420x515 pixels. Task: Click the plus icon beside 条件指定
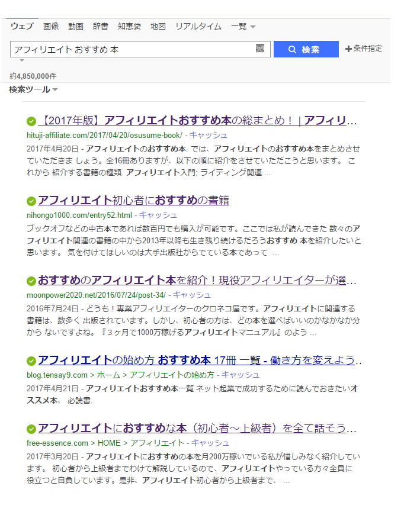coord(348,49)
